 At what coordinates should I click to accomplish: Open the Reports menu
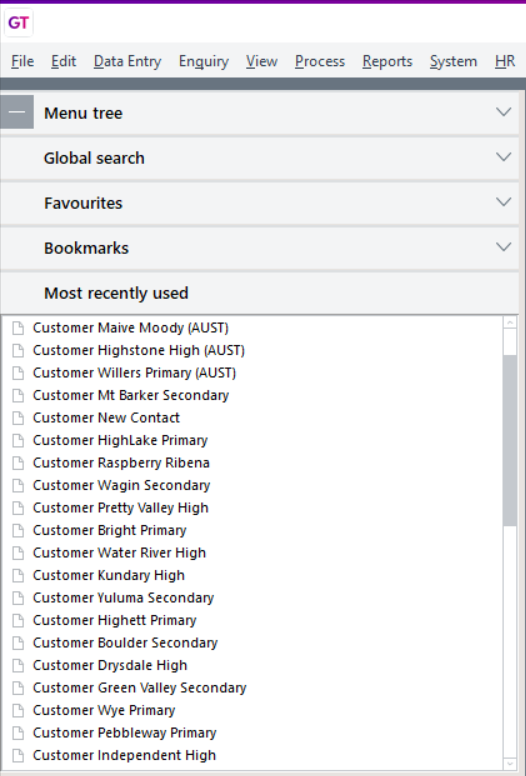point(387,61)
